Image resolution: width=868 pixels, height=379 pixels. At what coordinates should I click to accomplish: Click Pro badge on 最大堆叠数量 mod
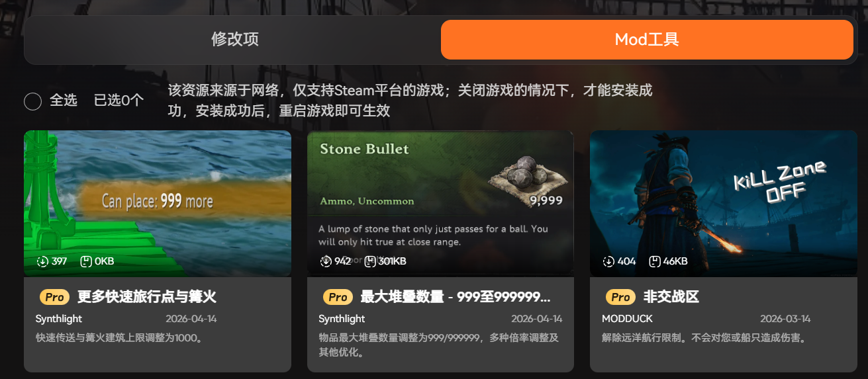point(338,297)
